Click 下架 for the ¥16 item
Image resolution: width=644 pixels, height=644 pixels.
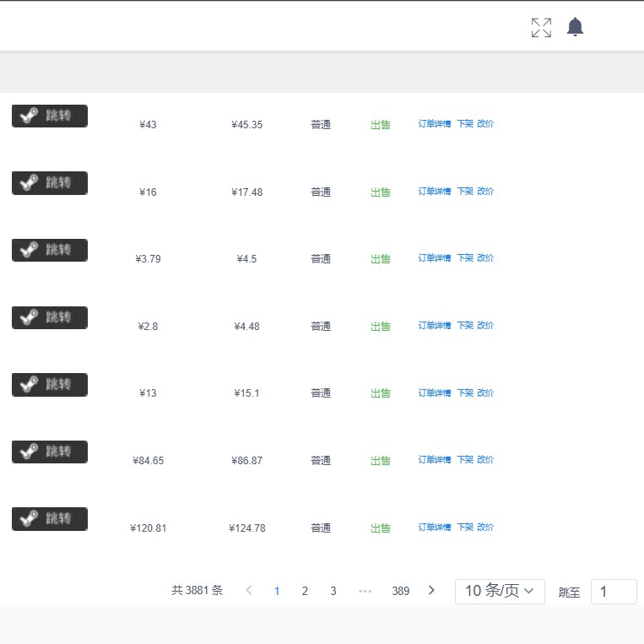click(x=465, y=192)
